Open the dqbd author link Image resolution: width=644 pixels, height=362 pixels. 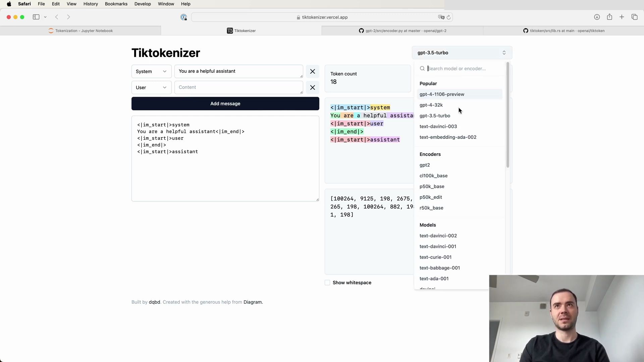[x=154, y=302]
